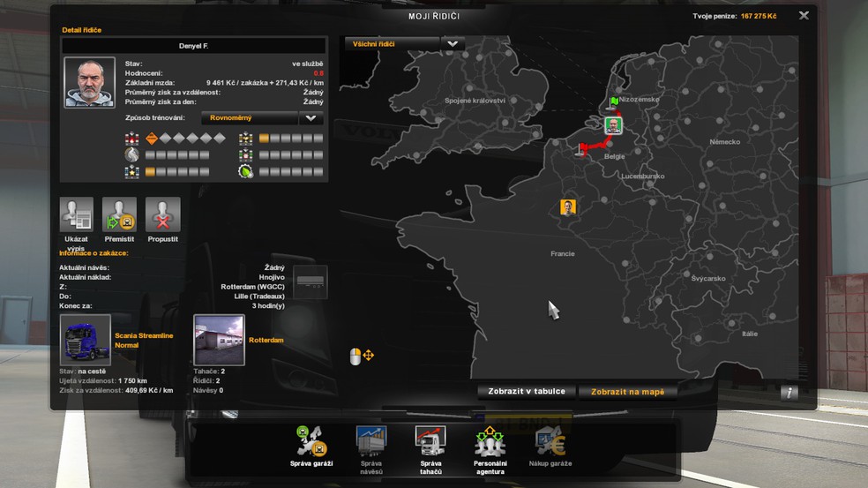The image size is (868, 488).
Task: Click Lille (Tradeaux) destination text
Action: pyautogui.click(x=259, y=297)
